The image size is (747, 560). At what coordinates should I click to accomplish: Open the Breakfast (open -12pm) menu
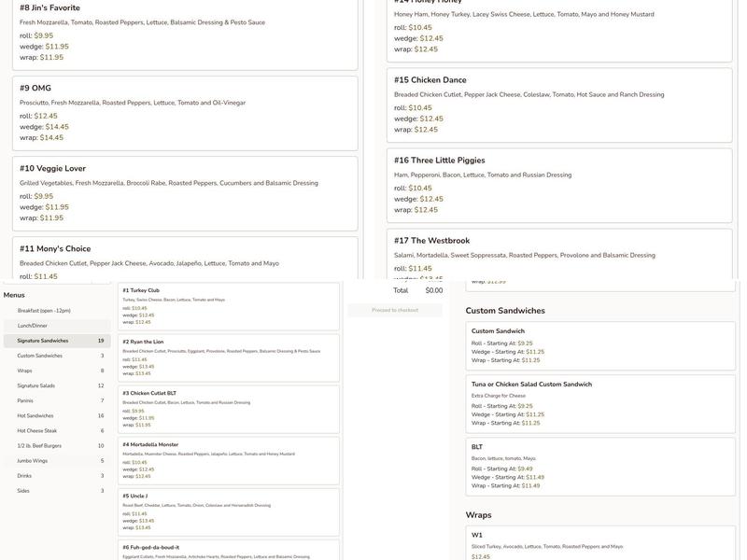pyautogui.click(x=44, y=311)
